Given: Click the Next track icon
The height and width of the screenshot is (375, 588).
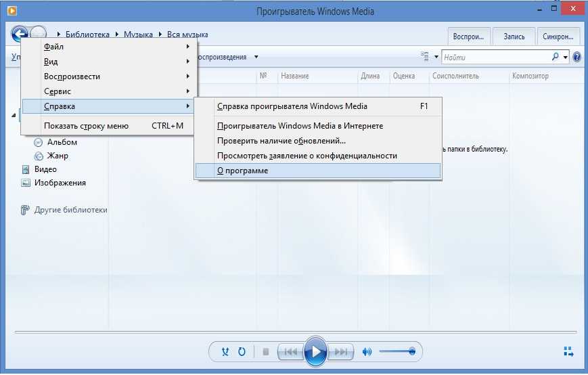Looking at the screenshot, I should [x=342, y=351].
